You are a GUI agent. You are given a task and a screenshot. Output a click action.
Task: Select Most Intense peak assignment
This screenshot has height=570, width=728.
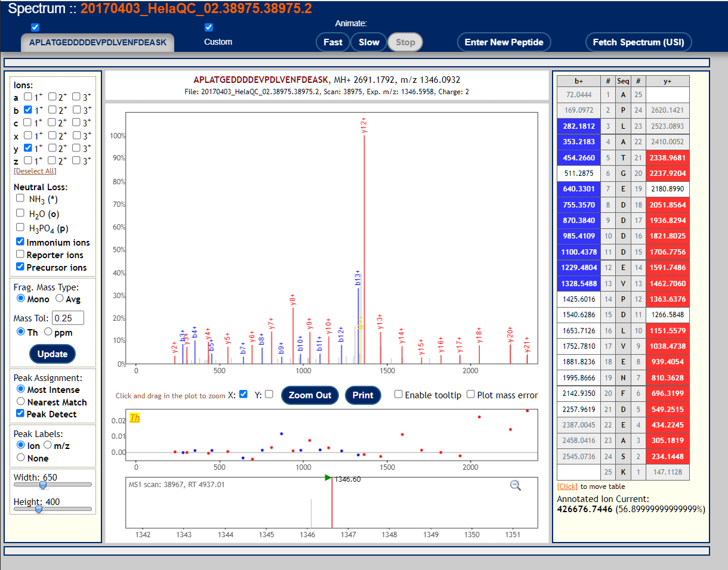21,389
